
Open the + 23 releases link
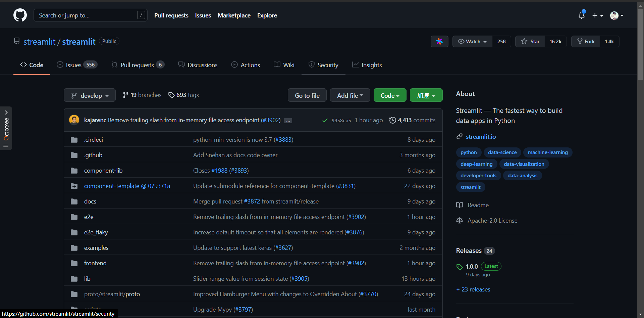[473, 289]
